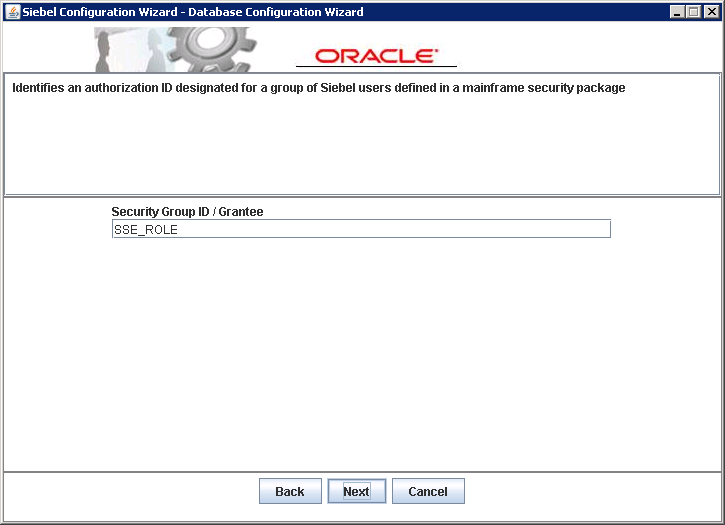Click the far right end of the grantee field

pyautogui.click(x=600, y=229)
